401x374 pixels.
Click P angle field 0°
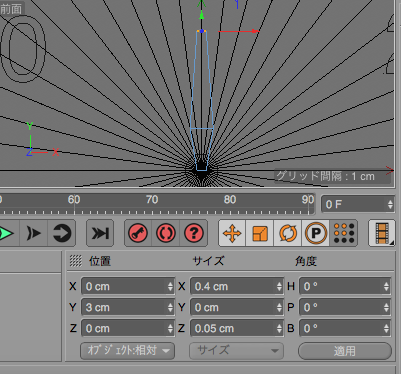pyautogui.click(x=345, y=307)
